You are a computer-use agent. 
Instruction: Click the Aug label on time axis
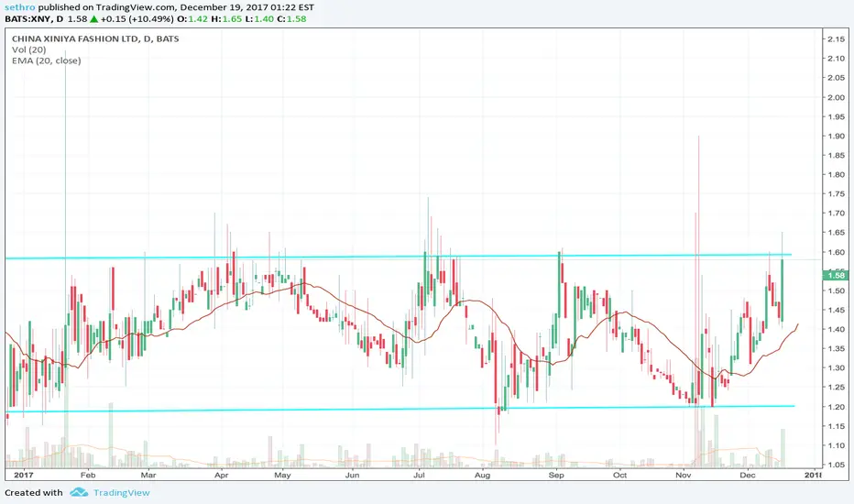[x=482, y=475]
